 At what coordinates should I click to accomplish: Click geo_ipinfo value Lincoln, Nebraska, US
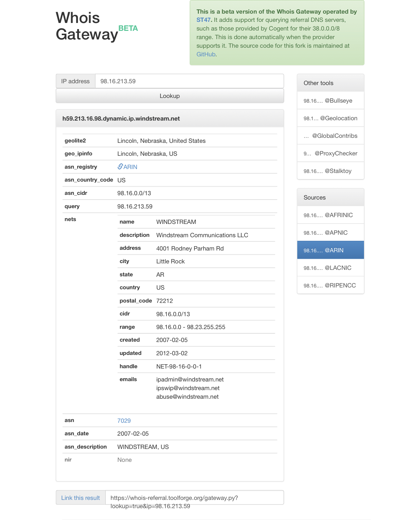click(x=147, y=154)
